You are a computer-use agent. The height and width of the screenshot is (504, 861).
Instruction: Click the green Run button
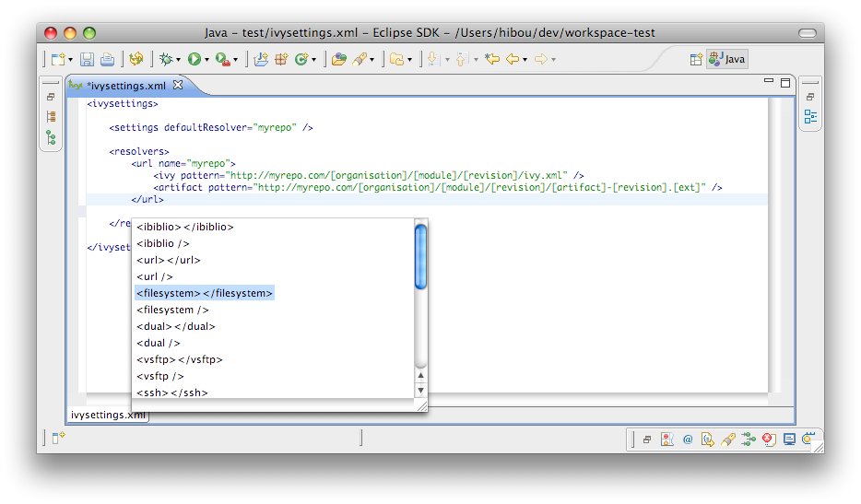click(195, 59)
